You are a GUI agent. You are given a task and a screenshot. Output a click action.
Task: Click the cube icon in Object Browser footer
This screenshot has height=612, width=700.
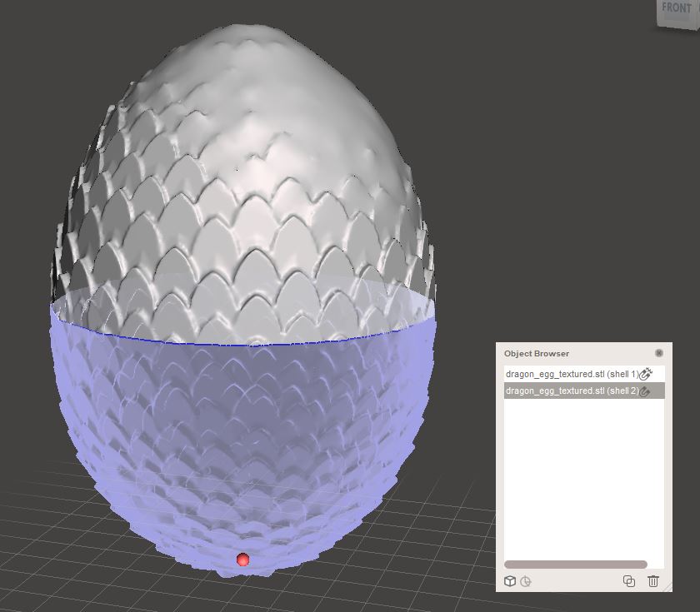[x=510, y=581]
